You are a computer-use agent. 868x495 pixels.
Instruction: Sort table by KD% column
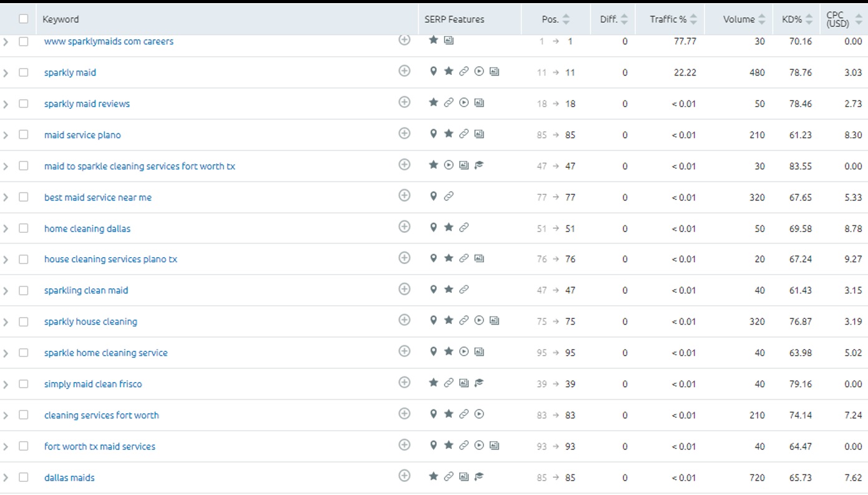pos(809,19)
